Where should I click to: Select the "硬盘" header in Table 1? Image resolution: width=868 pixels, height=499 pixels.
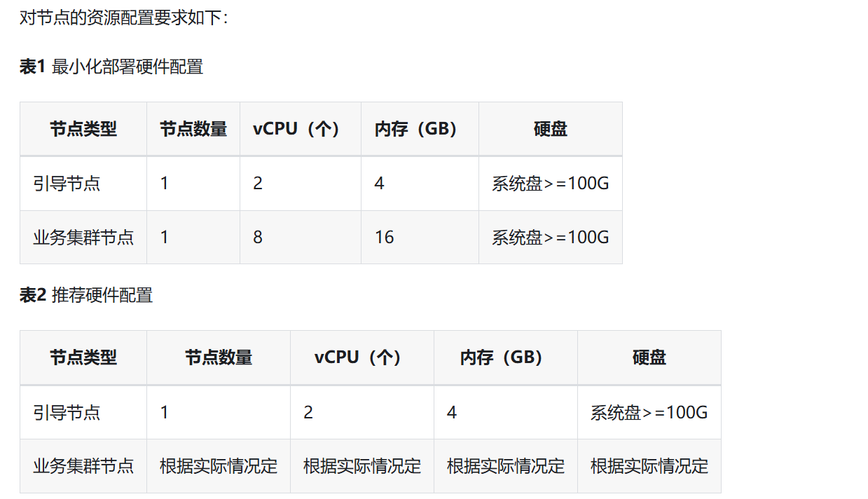(x=551, y=129)
